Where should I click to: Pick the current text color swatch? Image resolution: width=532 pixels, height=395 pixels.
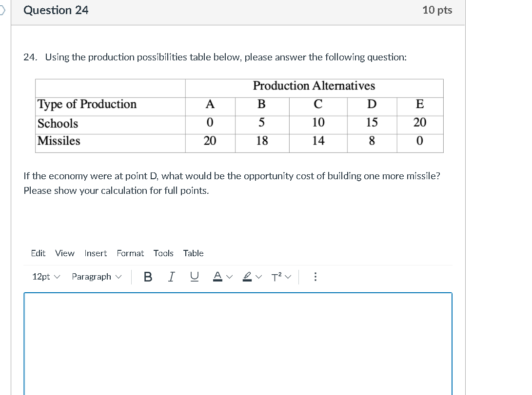(217, 280)
